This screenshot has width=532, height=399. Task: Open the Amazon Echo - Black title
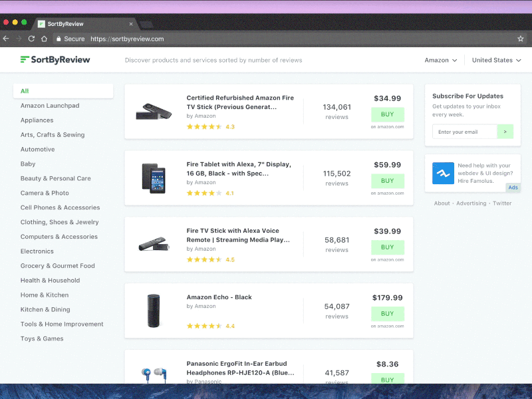pyautogui.click(x=219, y=297)
